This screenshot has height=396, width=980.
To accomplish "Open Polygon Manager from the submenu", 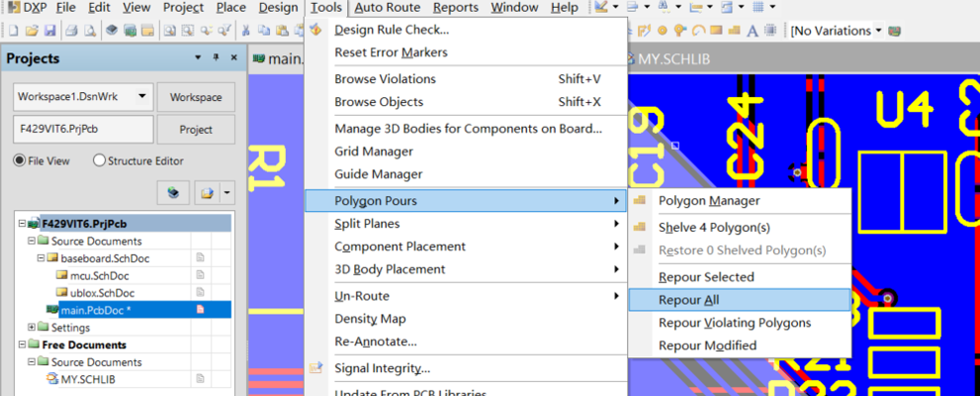I will 740,201.
